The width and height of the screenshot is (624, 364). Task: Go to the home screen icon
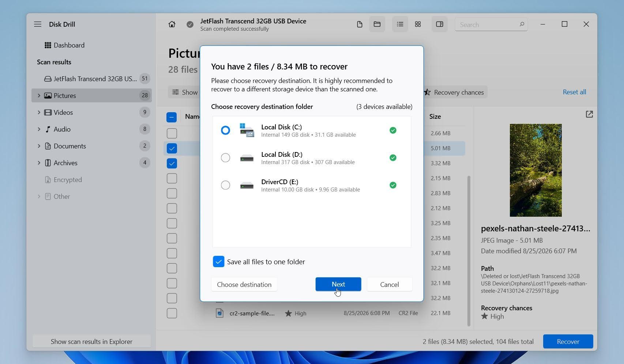[172, 24]
